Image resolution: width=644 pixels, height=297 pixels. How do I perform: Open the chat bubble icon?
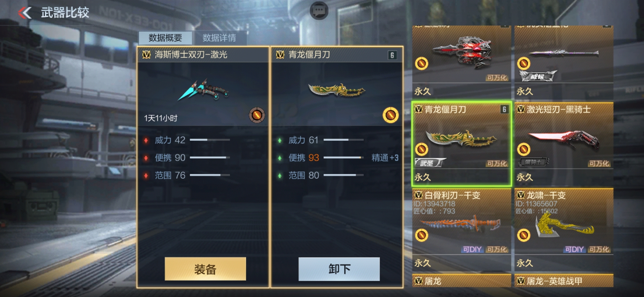click(x=319, y=11)
